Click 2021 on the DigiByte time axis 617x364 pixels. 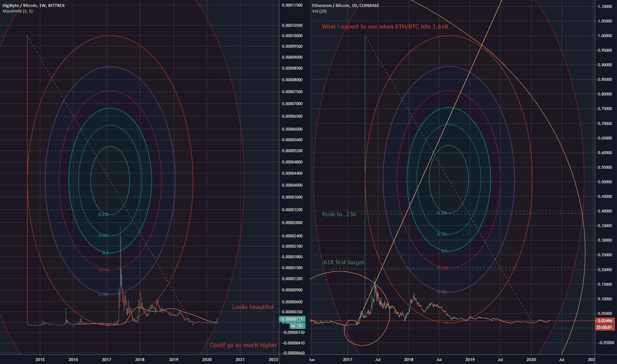point(240,359)
